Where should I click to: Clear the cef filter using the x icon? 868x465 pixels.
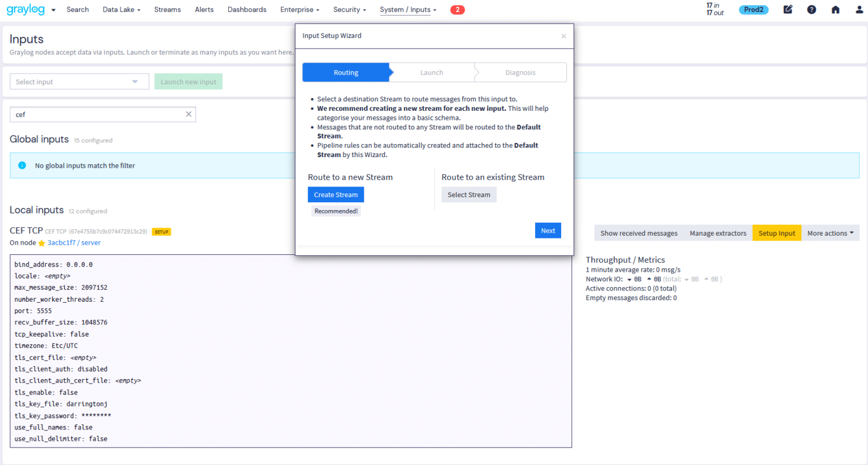tap(189, 114)
